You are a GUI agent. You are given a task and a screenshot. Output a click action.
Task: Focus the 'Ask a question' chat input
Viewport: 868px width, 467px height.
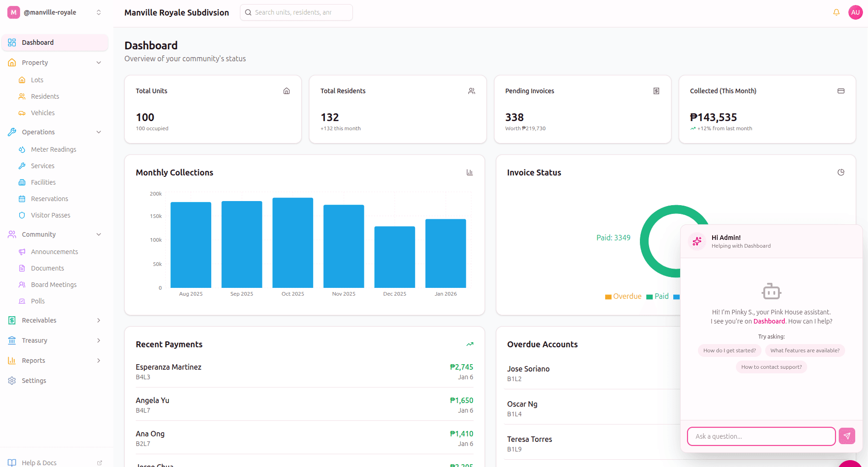coord(761,436)
